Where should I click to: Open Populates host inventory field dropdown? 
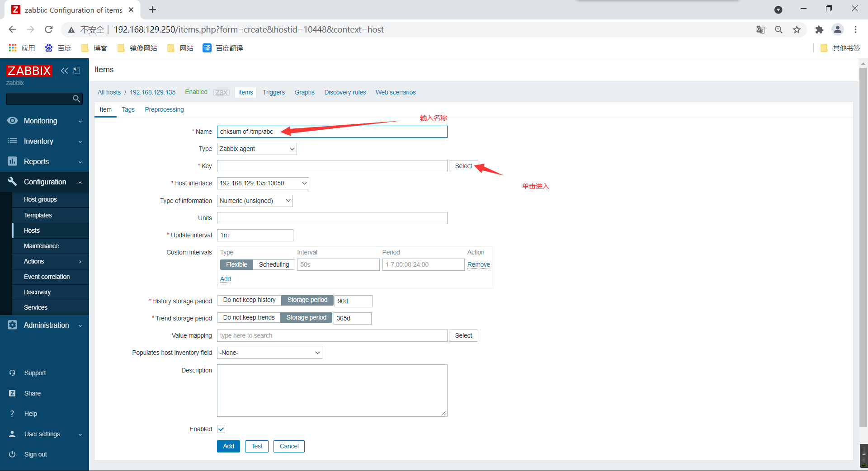pyautogui.click(x=269, y=353)
